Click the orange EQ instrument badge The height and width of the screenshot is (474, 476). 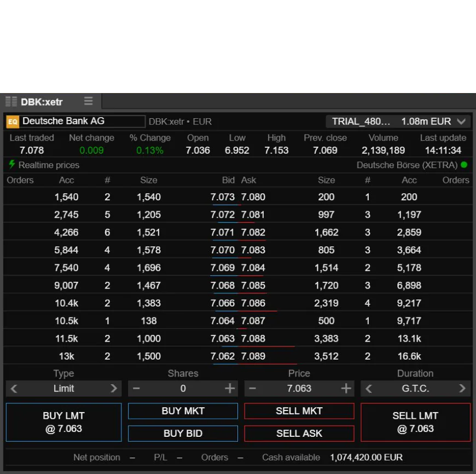(13, 122)
